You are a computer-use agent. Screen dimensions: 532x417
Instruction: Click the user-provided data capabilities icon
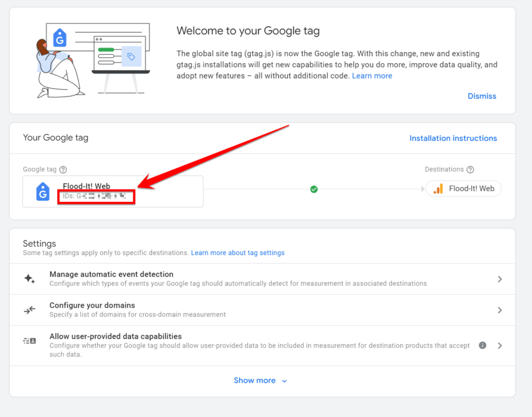[x=30, y=341]
